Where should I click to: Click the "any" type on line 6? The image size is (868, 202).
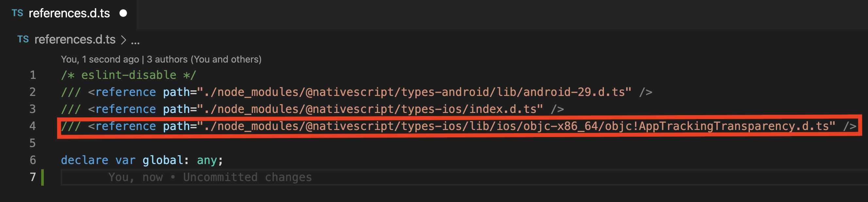point(207,160)
